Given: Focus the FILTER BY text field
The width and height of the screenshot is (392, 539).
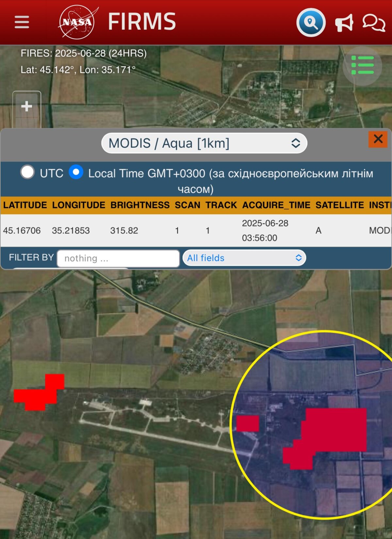Looking at the screenshot, I should coord(118,258).
